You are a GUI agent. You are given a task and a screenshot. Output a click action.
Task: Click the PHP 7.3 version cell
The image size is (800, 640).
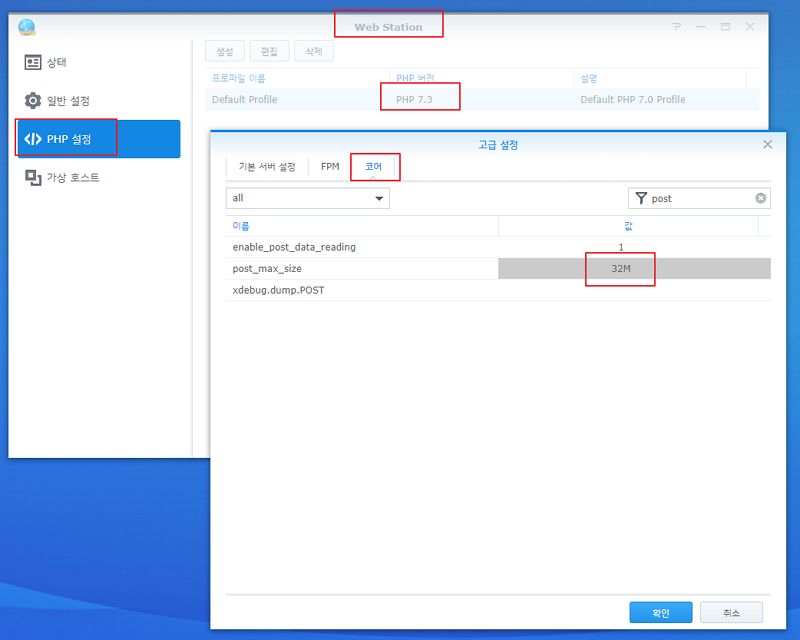pyautogui.click(x=414, y=100)
